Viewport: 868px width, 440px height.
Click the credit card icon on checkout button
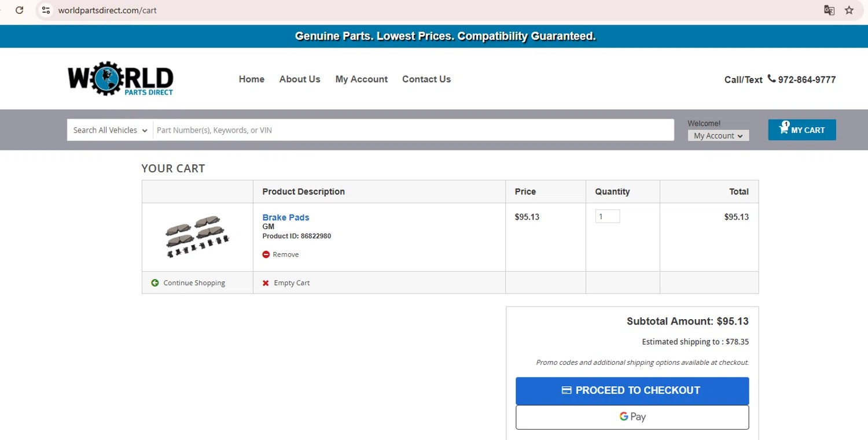[x=567, y=390]
